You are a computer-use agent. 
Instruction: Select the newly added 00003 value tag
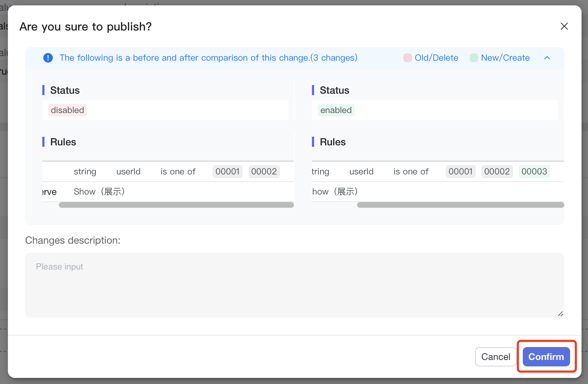(x=534, y=172)
